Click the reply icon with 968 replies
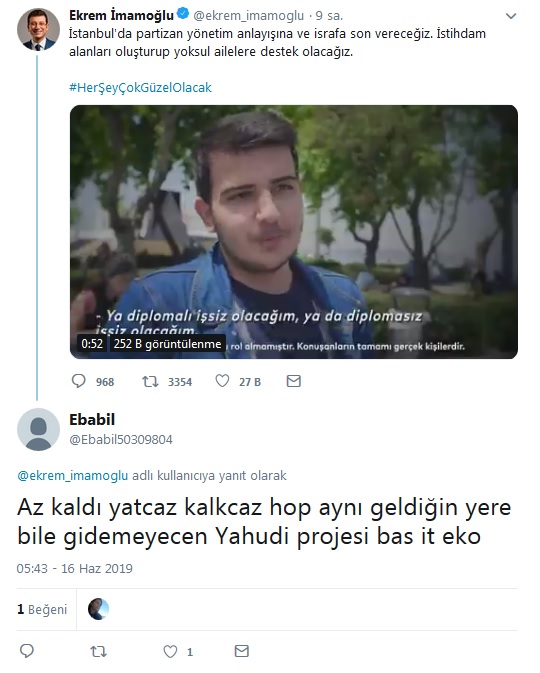 click(79, 381)
